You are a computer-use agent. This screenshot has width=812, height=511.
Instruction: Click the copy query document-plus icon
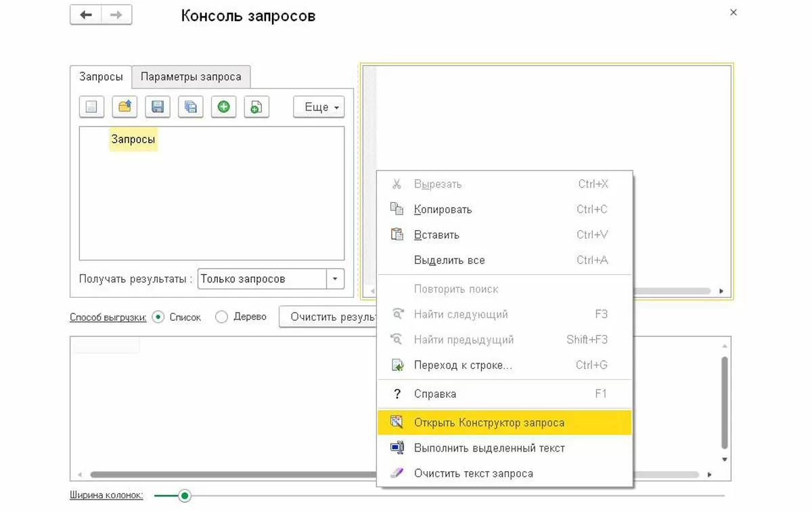pyautogui.click(x=256, y=107)
